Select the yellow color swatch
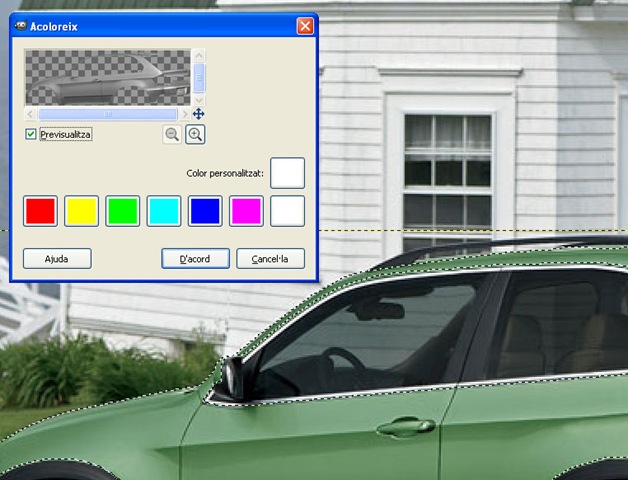628x480 pixels. pos(81,211)
